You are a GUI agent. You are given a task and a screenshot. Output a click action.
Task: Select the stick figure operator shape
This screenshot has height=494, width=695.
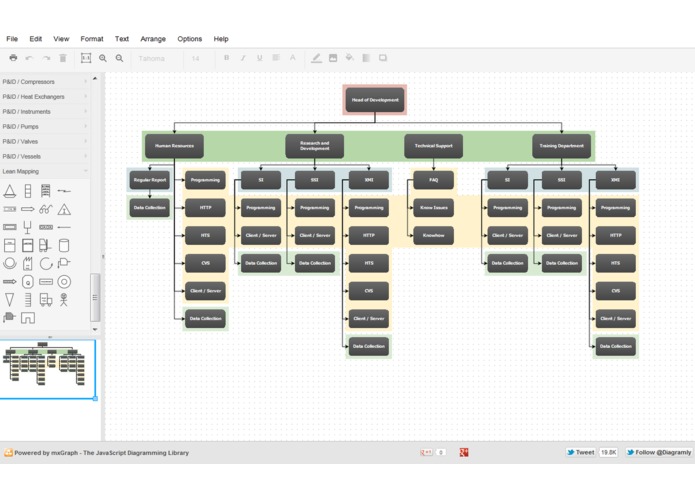[x=64, y=300]
